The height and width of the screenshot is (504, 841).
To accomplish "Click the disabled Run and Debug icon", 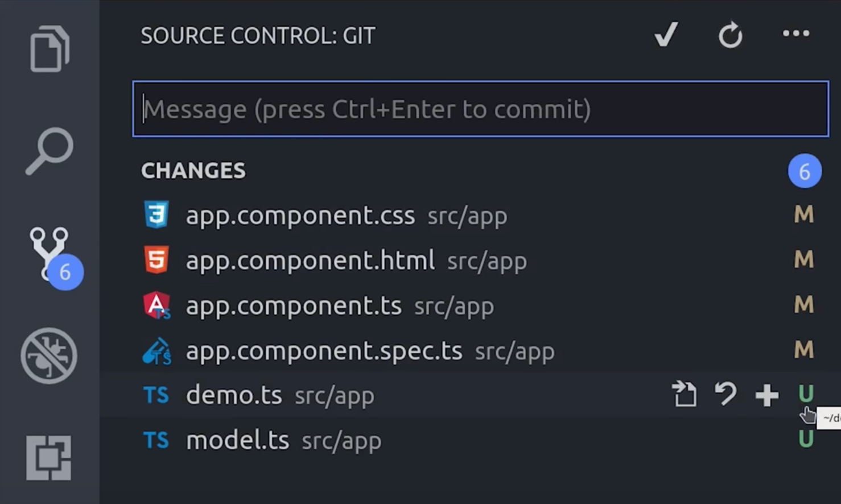I will point(48,354).
